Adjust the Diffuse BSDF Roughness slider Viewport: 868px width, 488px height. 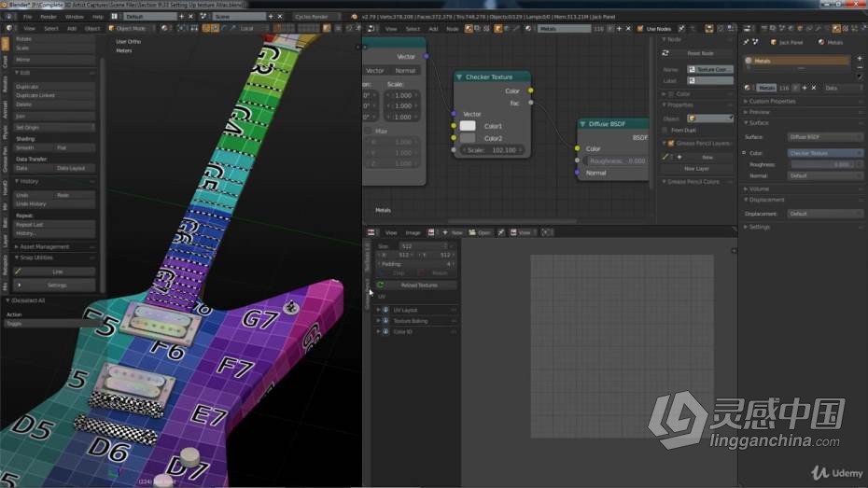(x=616, y=161)
